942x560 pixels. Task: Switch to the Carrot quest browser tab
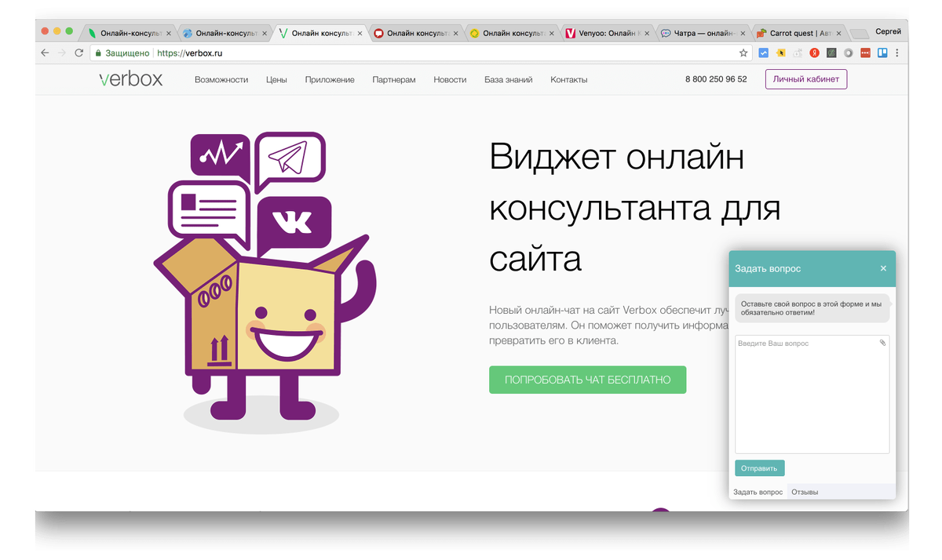coord(798,33)
